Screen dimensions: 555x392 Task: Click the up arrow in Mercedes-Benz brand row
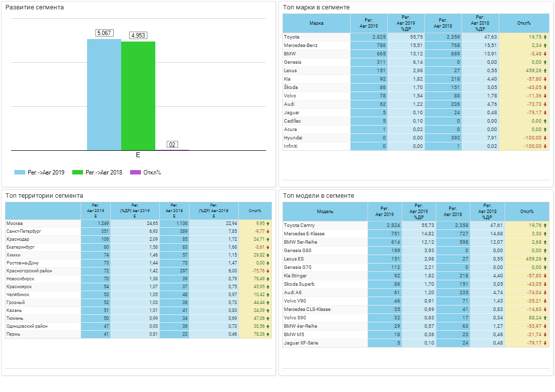coord(545,45)
